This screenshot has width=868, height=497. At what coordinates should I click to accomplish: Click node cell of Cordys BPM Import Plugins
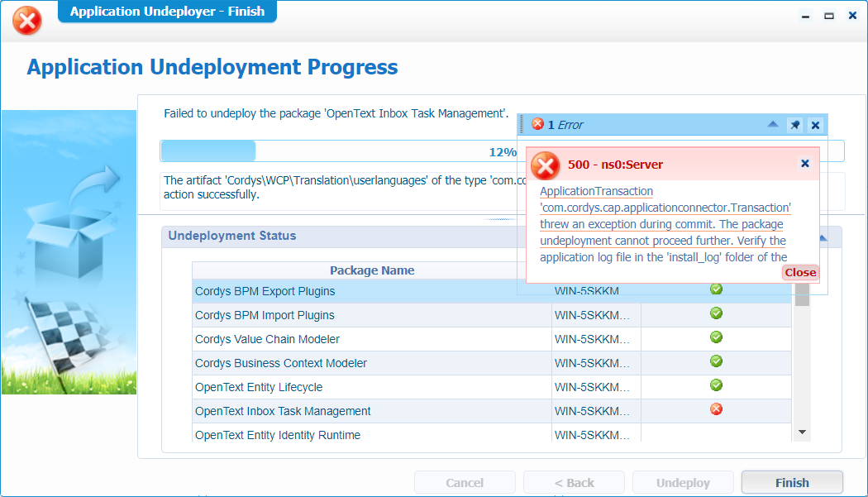tap(596, 315)
